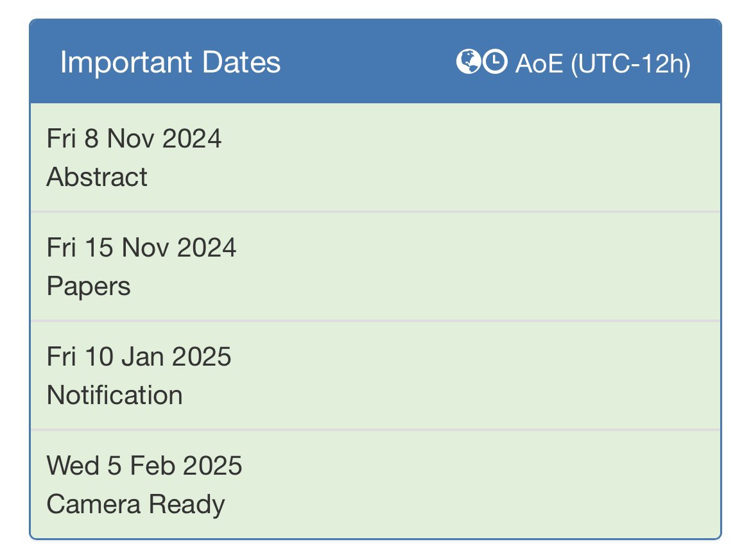Click the word Dates in header
Image resolution: width=751 pixels, height=560 pixels.
click(241, 62)
